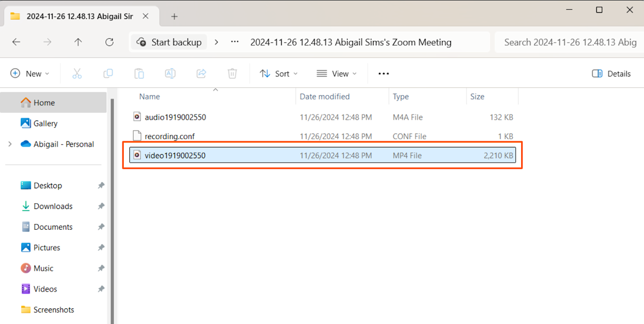This screenshot has width=644, height=324.
Task: Go up one folder level
Action: pos(78,42)
